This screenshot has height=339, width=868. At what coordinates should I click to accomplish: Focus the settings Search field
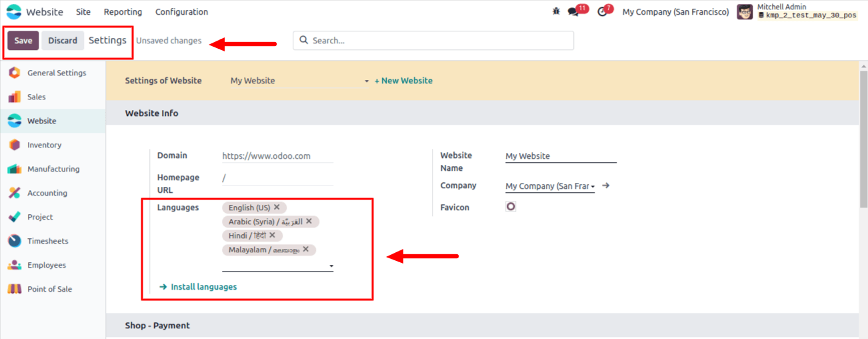[x=433, y=40]
